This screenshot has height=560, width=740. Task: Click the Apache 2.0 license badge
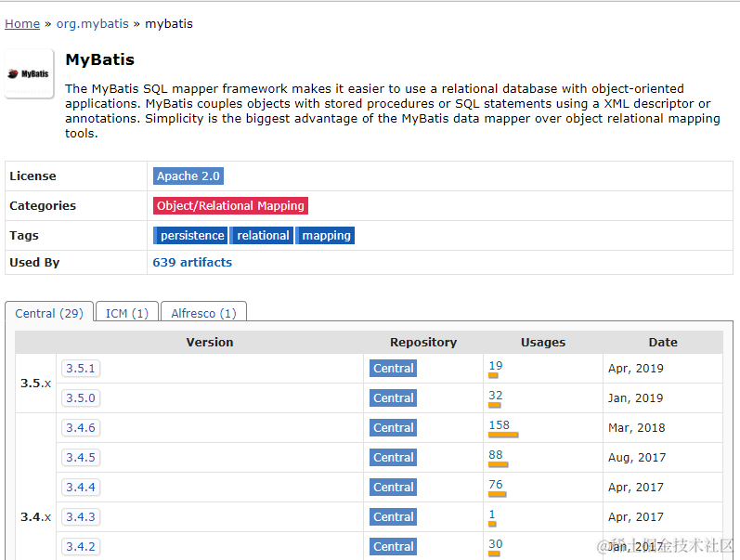coord(188,176)
